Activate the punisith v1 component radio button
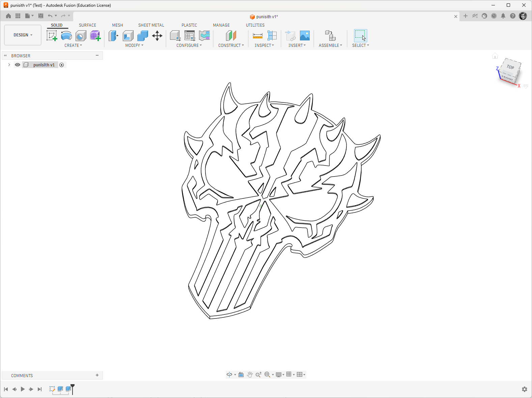This screenshot has width=532, height=398. pyautogui.click(x=62, y=65)
